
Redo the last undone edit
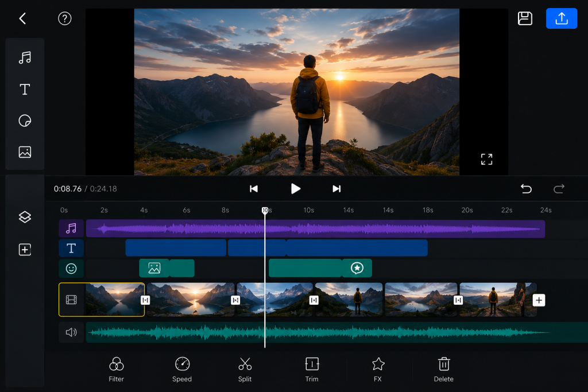point(559,189)
